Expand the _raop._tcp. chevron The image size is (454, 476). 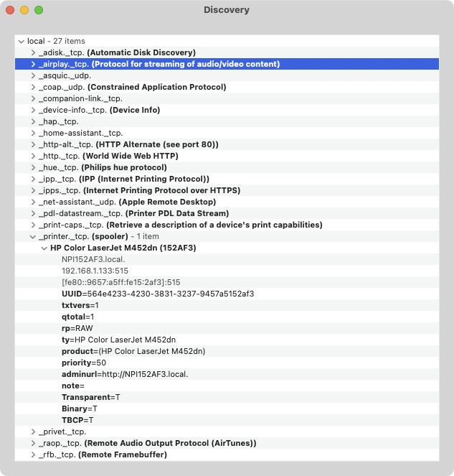tap(33, 443)
